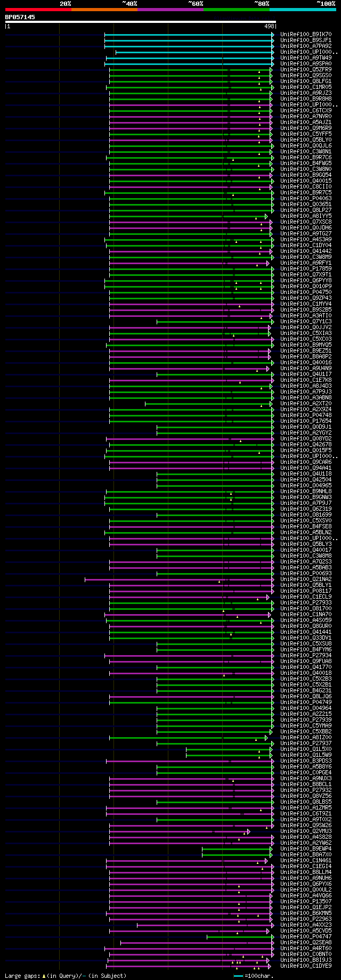Click the UniRef100_C5YFF5 label
The image size is (341, 980).
click(306, 134)
